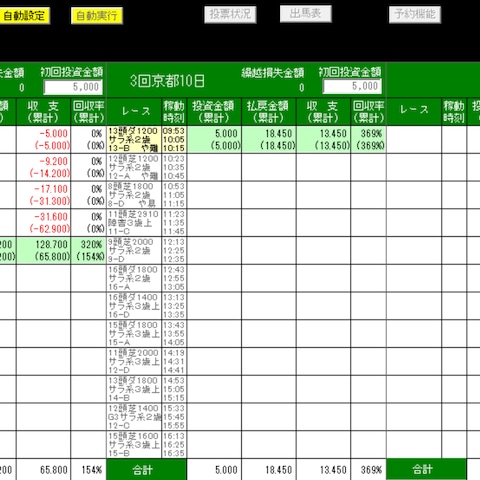Viewport: 480px width, 480px height.
Task: Click the rightmost 合計 label
Action: tap(426, 470)
